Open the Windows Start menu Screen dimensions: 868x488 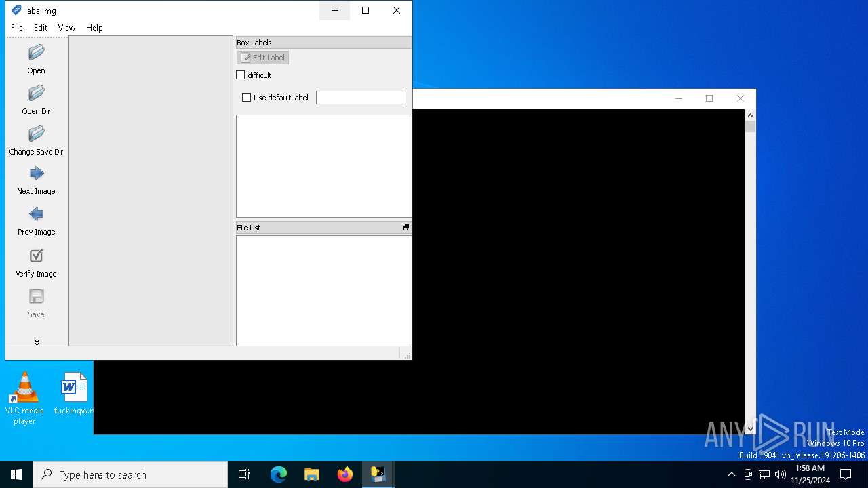pos(16,474)
